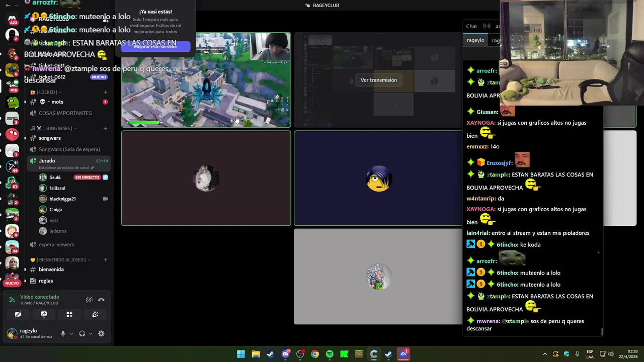Open the EA app in taskbar
Viewport: 644px width, 362px height.
pyautogui.click(x=404, y=354)
